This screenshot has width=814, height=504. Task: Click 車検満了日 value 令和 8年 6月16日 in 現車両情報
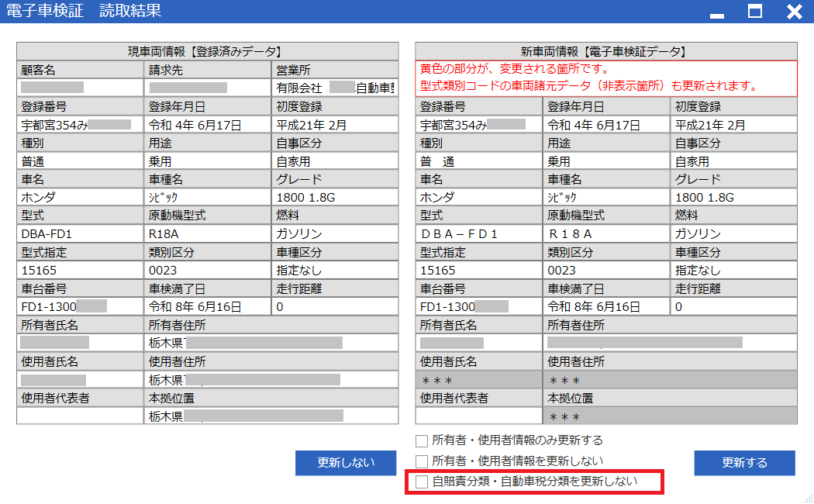tap(208, 306)
